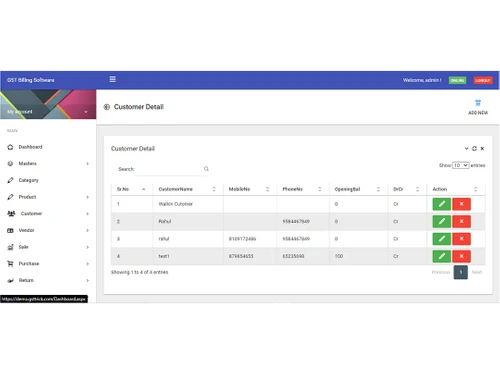Click the Add New customer icon
This screenshot has width=500, height=375.
(x=478, y=103)
